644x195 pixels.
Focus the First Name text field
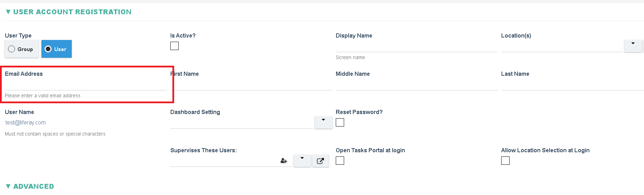(251, 84)
